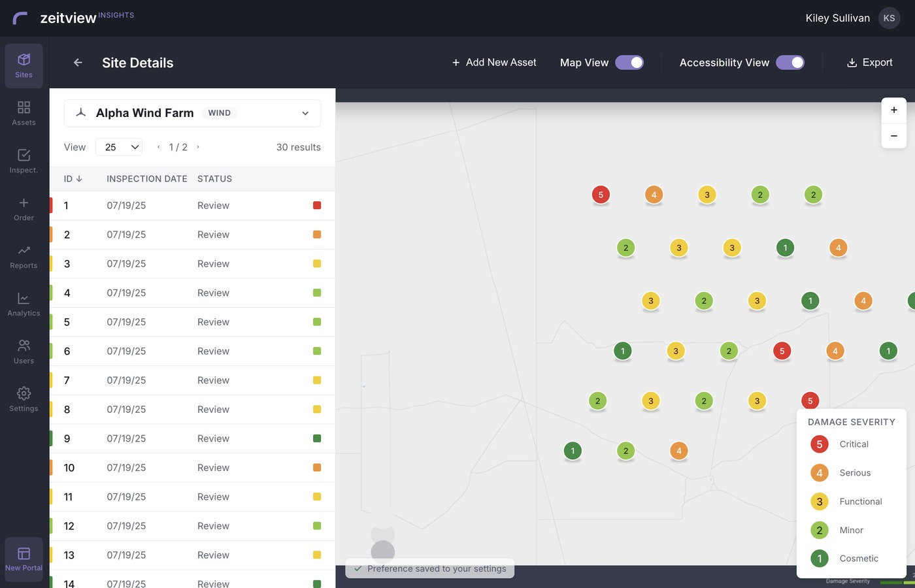Sort by the ID column header
Image resolution: width=915 pixels, height=588 pixels.
click(73, 179)
